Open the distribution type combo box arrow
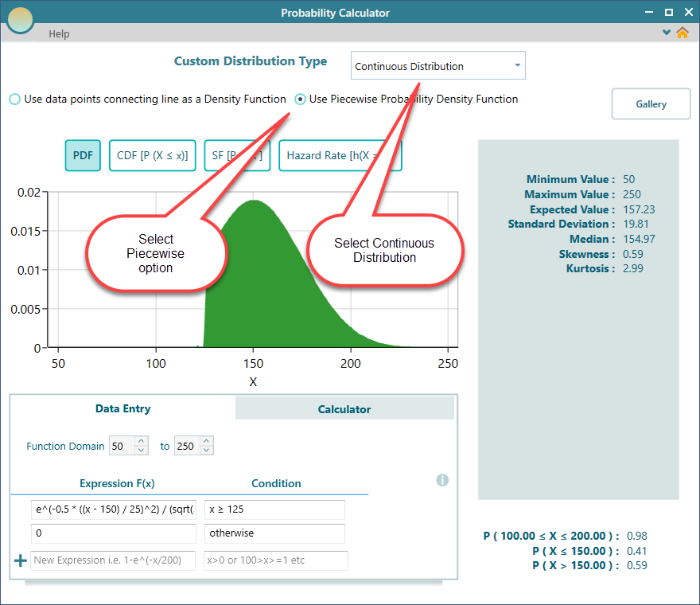The width and height of the screenshot is (700, 605). pyautogui.click(x=516, y=65)
